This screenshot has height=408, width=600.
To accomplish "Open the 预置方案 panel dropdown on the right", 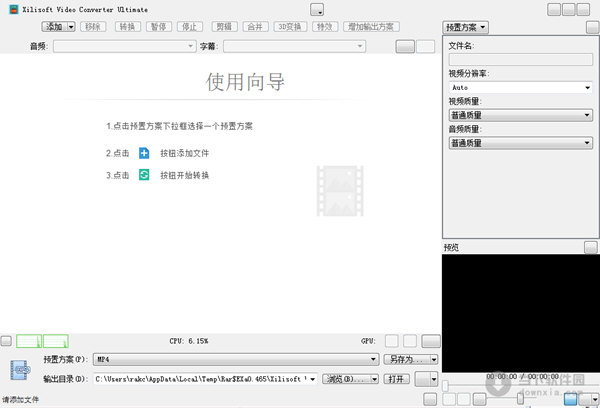I will pos(465,27).
